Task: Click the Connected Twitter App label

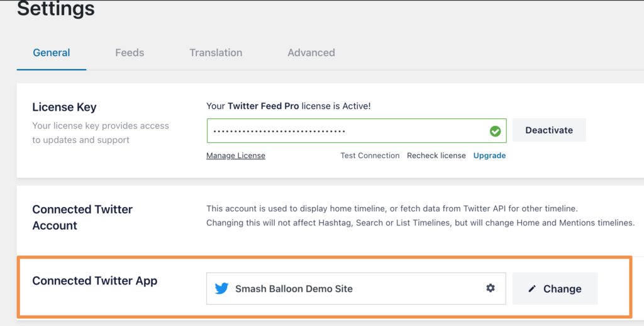Action: 94,281
